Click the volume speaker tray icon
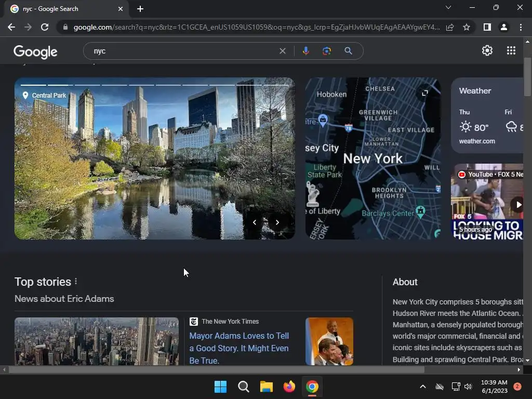 pos(468,387)
